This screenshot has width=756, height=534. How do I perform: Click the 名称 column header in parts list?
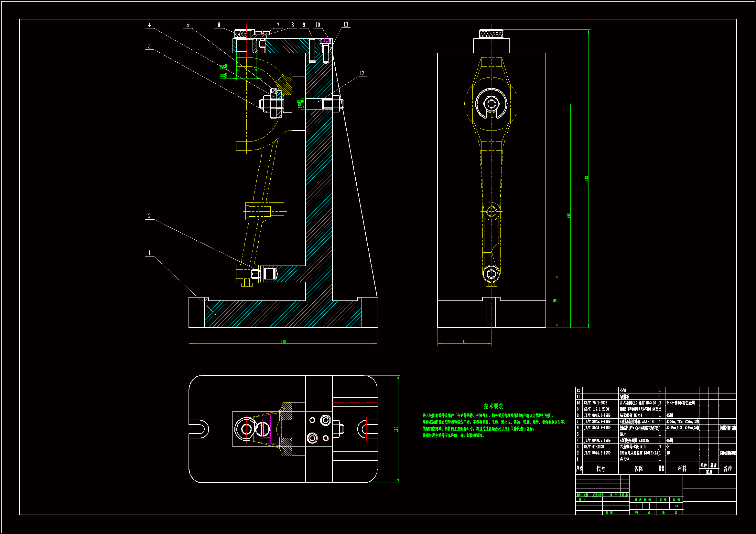click(x=638, y=468)
